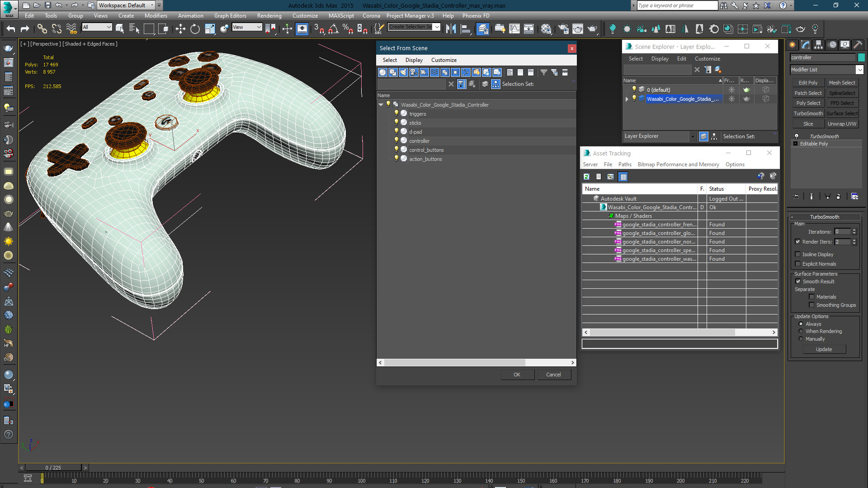The height and width of the screenshot is (488, 868).
Task: Select the Redo arrow in main toolbar
Action: point(25,29)
